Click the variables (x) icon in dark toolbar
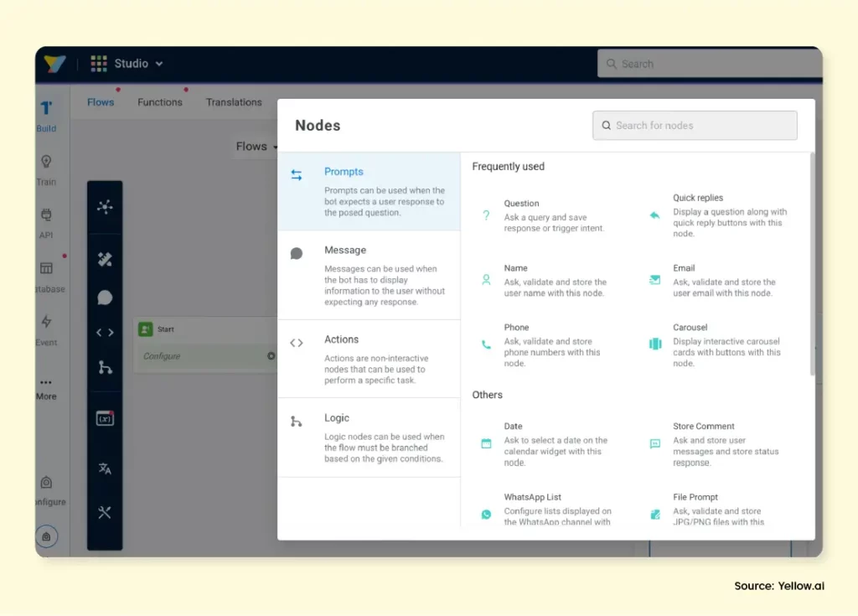Image resolution: width=858 pixels, height=616 pixels. click(x=105, y=418)
